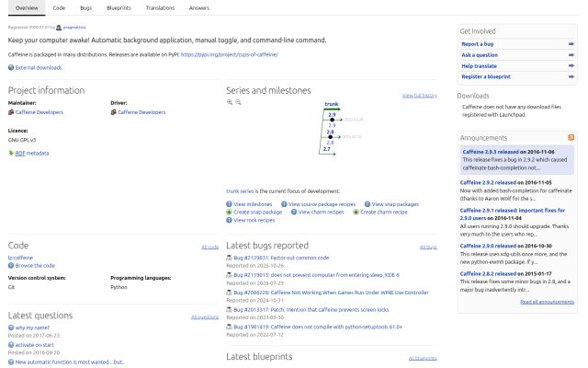
Task: Click the Report a bug arrow icon
Action: [x=571, y=44]
